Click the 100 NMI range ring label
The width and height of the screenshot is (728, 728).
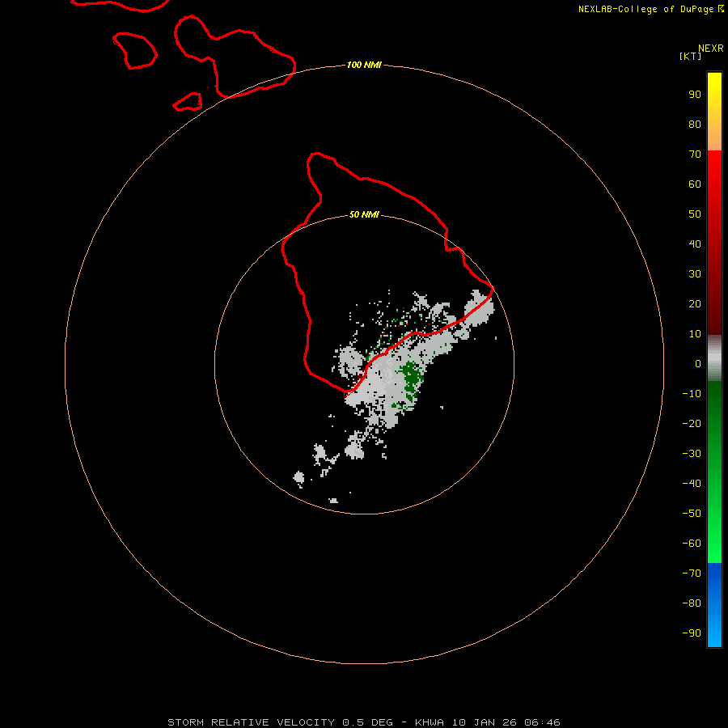(x=364, y=65)
